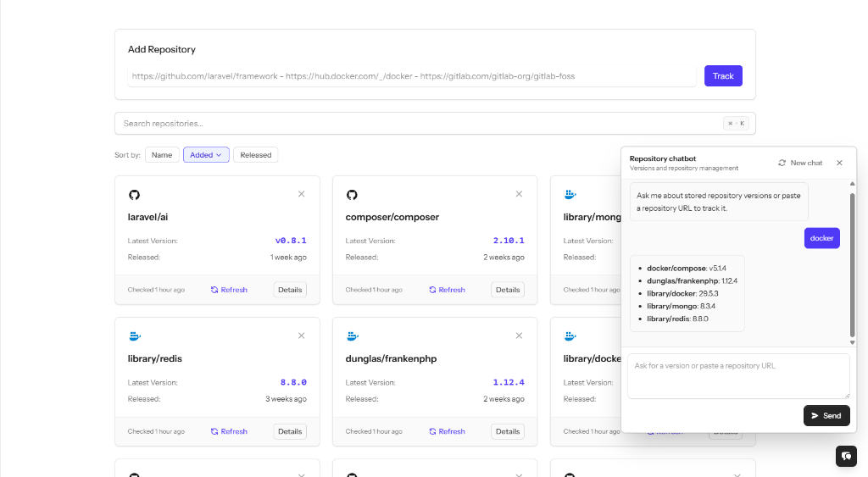Open Details for library/redis
868x477 pixels.
tap(290, 431)
